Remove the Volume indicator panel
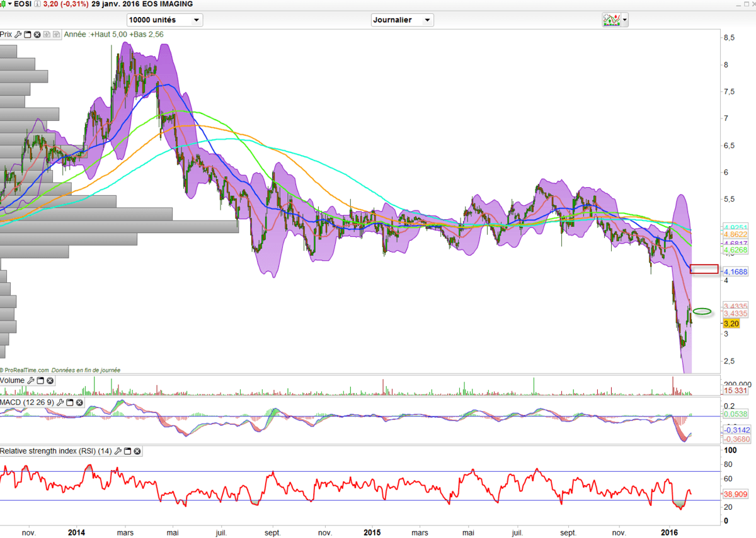The height and width of the screenshot is (538, 756). coord(50,381)
